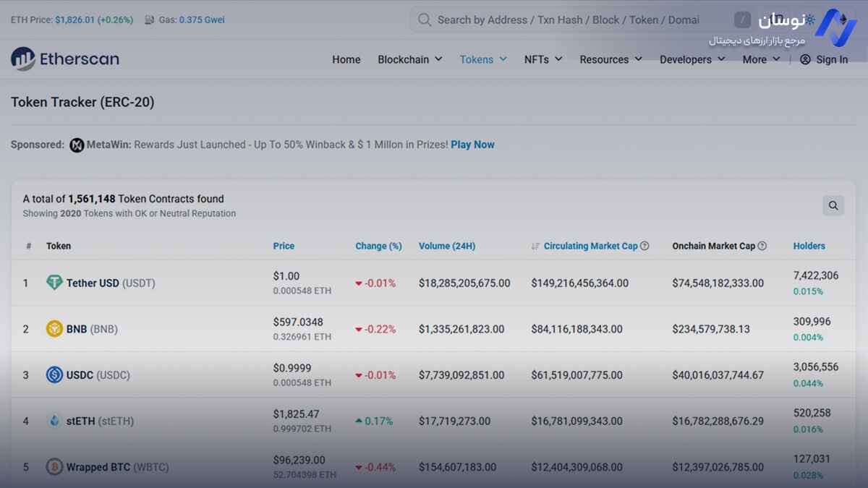Click the BNB token icon

coord(54,329)
